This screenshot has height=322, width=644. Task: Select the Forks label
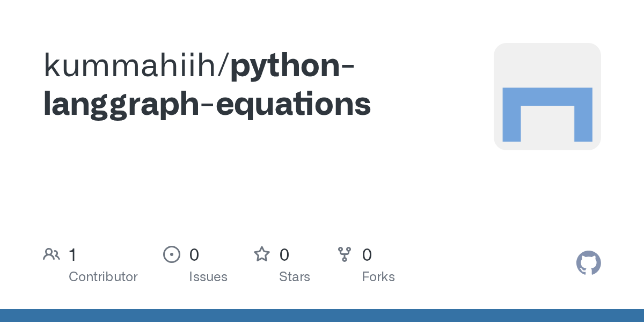point(378,277)
